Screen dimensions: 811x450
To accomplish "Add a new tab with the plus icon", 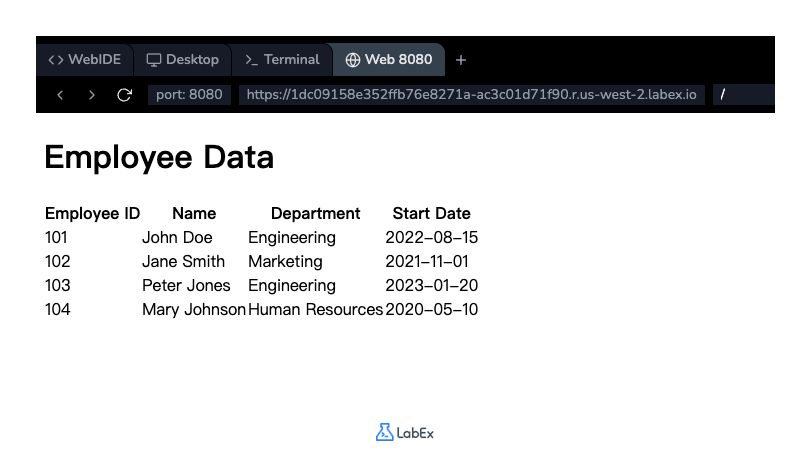I will (x=461, y=60).
